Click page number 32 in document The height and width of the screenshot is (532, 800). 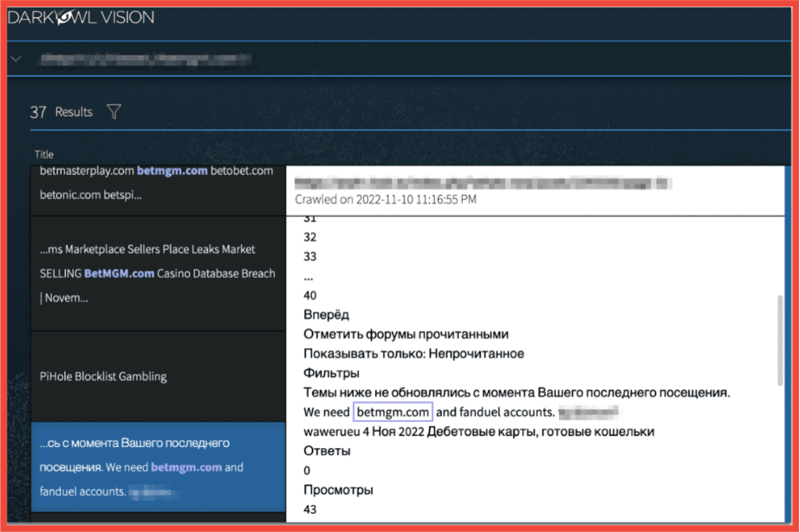(309, 237)
